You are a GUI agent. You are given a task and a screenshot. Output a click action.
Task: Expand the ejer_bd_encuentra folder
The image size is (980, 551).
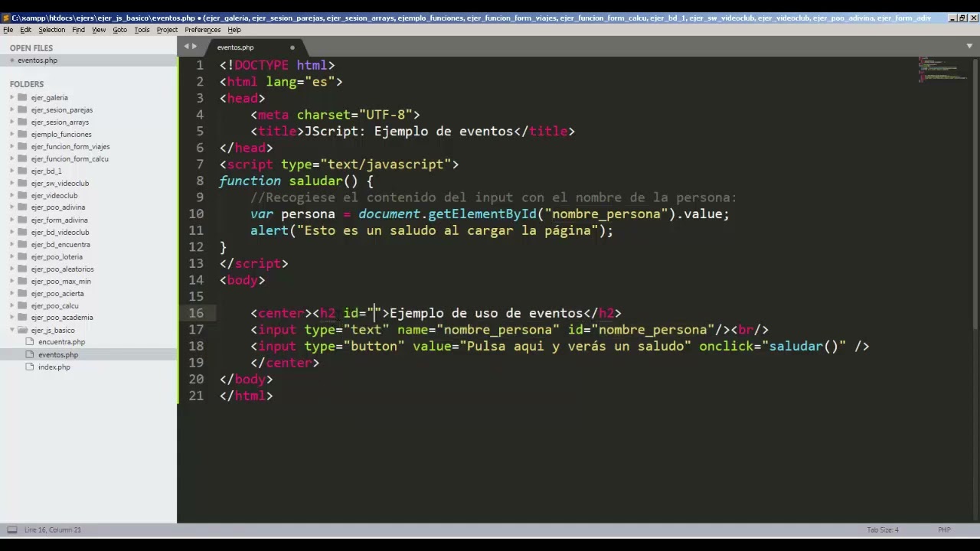pos(12,245)
